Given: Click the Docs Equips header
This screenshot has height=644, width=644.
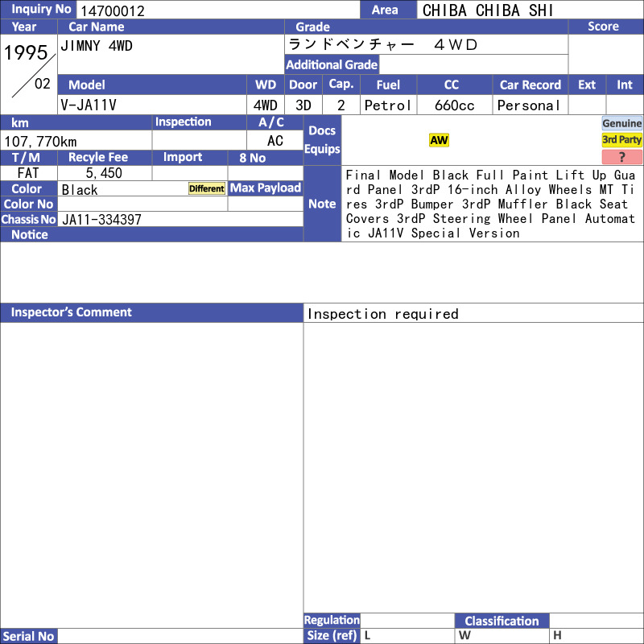Looking at the screenshot, I should click(x=322, y=140).
